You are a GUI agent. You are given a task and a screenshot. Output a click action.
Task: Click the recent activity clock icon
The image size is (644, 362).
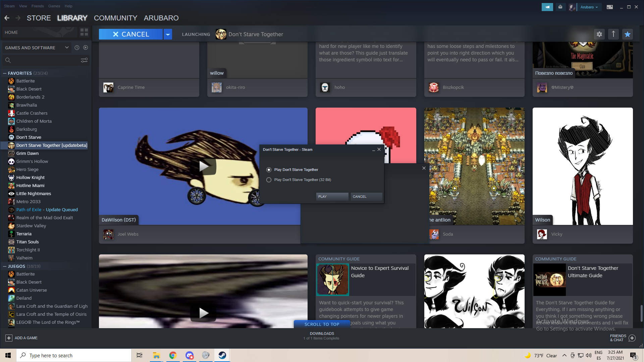[77, 48]
